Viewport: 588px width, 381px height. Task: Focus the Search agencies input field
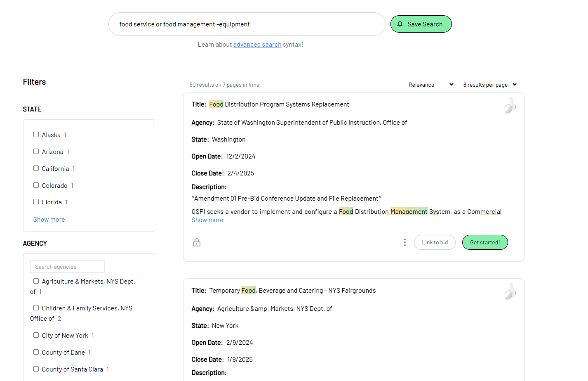pyautogui.click(x=67, y=267)
